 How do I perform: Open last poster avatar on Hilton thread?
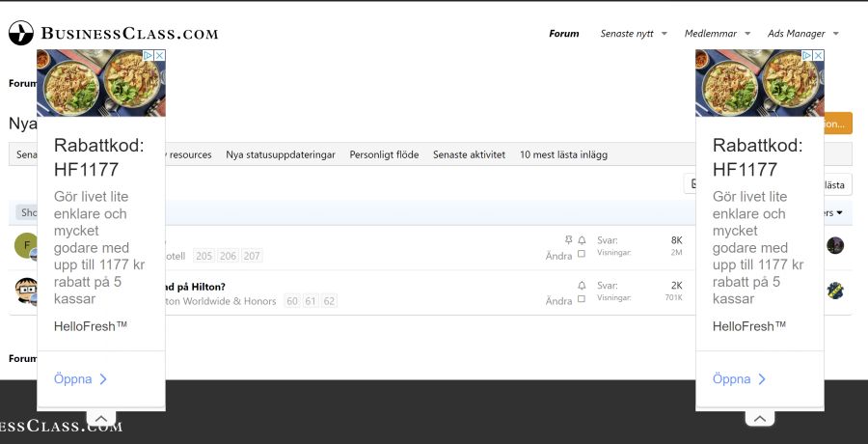tap(835, 291)
